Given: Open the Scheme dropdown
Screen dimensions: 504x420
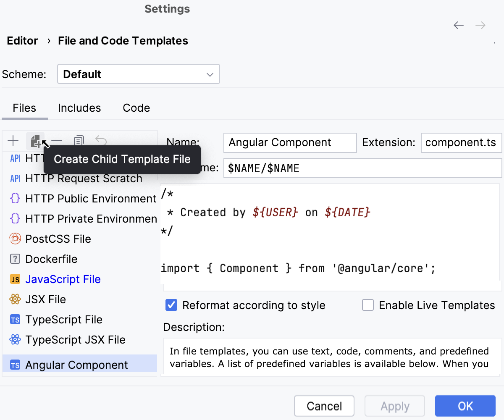Looking at the screenshot, I should (138, 74).
